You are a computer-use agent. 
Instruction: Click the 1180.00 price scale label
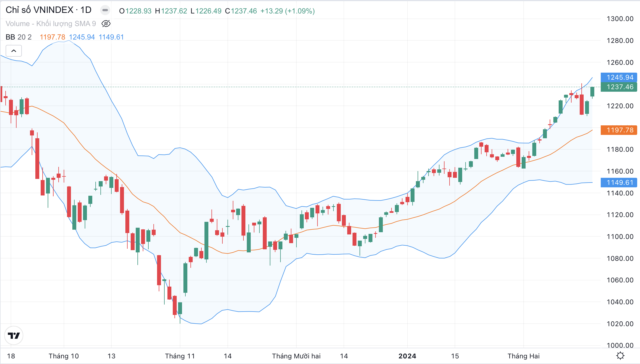[x=620, y=149]
